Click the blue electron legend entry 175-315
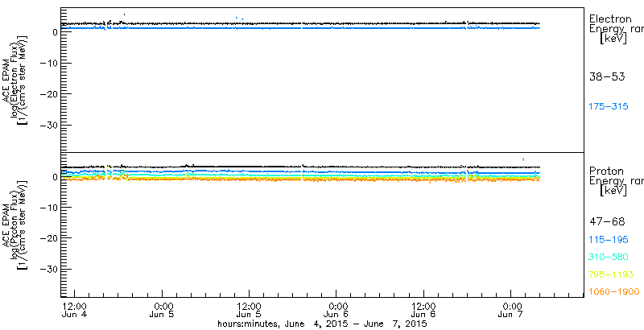The width and height of the screenshot is (644, 330). [x=609, y=107]
